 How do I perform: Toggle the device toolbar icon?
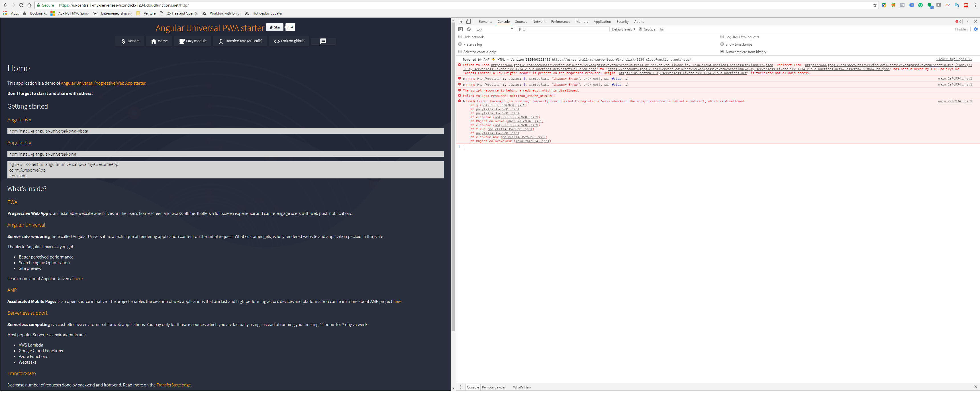pyautogui.click(x=469, y=22)
